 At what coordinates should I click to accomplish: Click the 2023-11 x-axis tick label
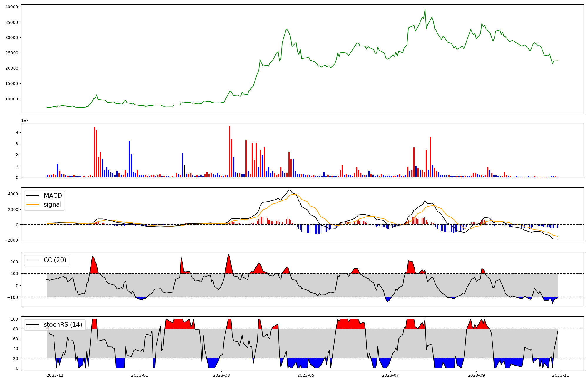pyautogui.click(x=561, y=375)
